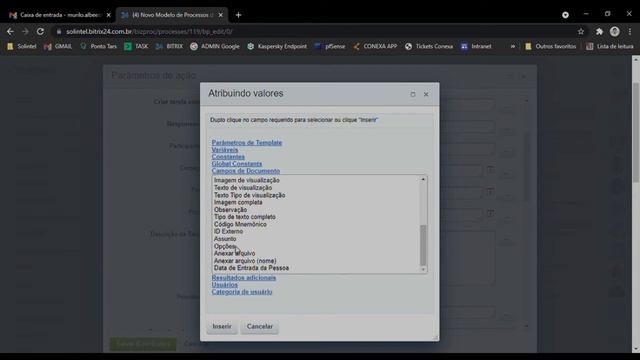Open the Kaspersky Endpoint bookmark
This screenshot has height=360, width=640.
[x=277, y=47]
